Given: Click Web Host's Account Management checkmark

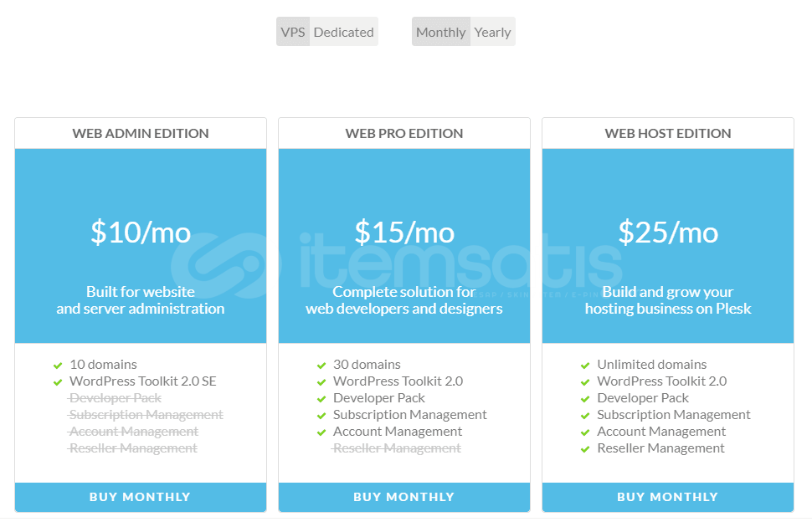Looking at the screenshot, I should coord(585,432).
